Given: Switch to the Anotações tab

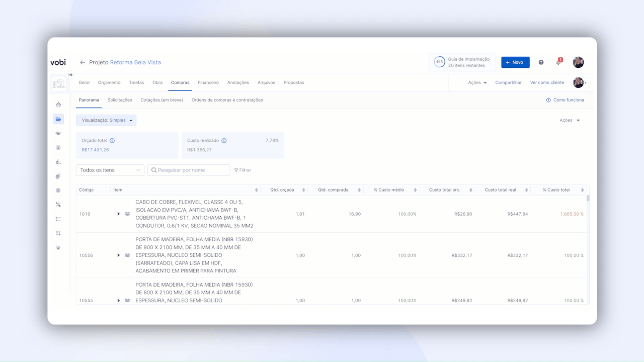Looking at the screenshot, I should pos(238,82).
